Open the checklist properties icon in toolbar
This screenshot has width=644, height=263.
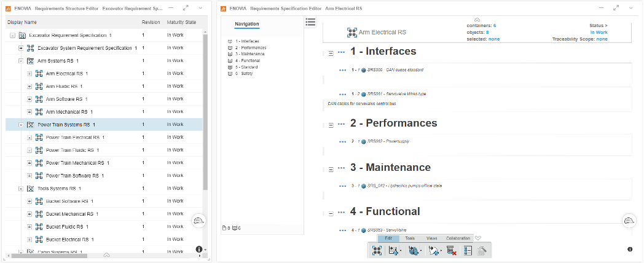pyautogui.click(x=468, y=251)
